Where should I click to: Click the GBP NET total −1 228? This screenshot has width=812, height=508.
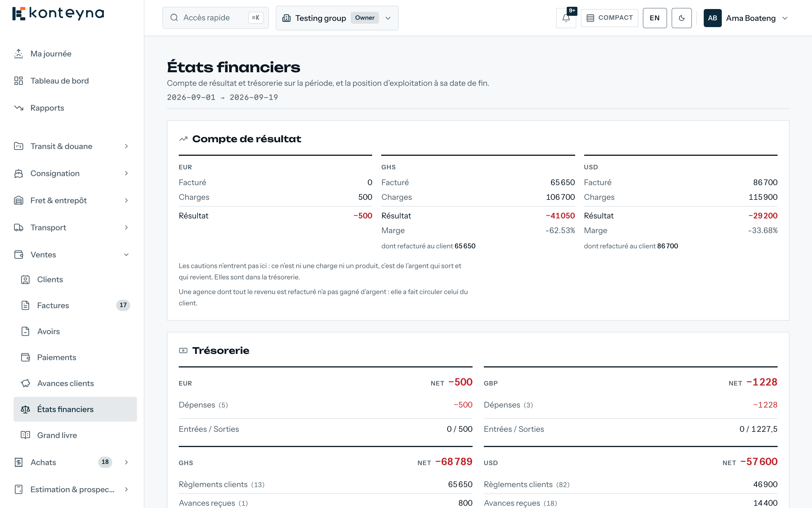762,382
